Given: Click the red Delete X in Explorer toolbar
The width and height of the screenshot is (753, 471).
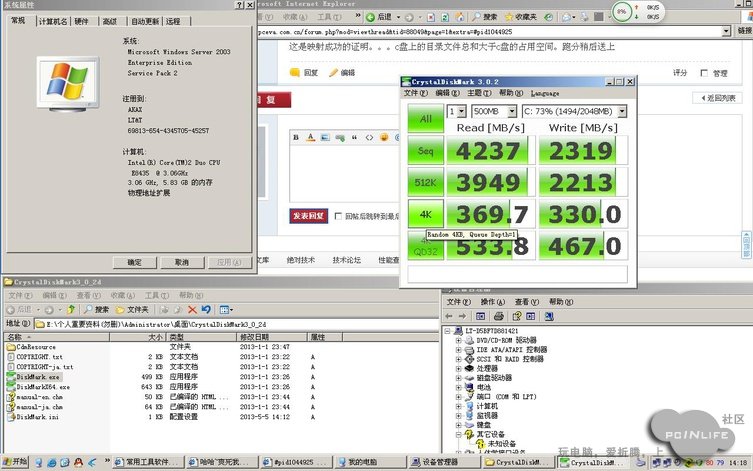Looking at the screenshot, I should pos(193,310).
